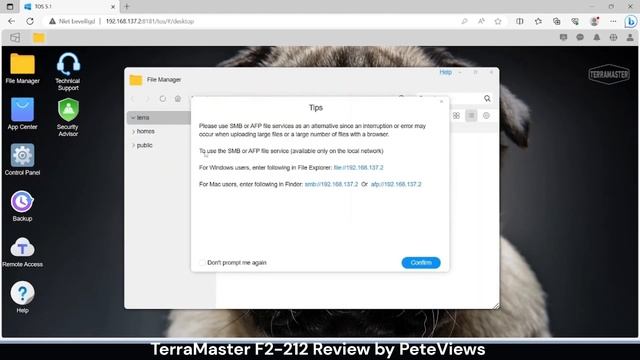This screenshot has width=640, height=360.
Task: Go back in the browser
Action: click(x=11, y=21)
